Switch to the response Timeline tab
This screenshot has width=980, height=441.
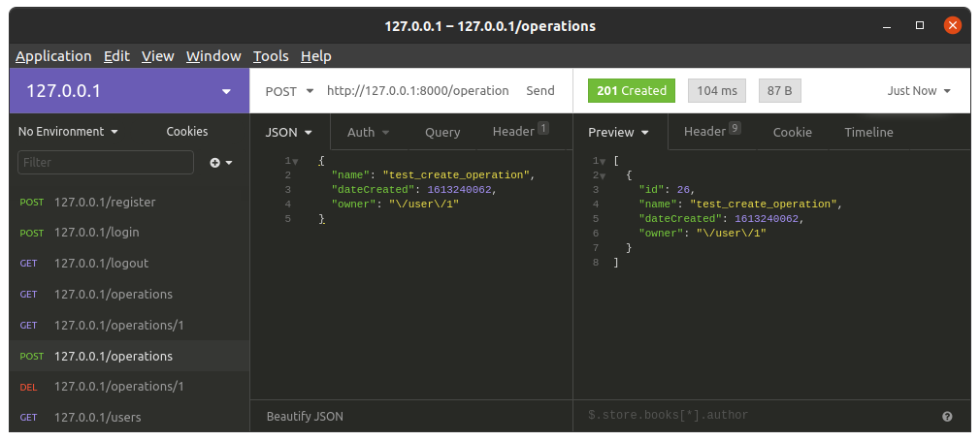tap(868, 133)
